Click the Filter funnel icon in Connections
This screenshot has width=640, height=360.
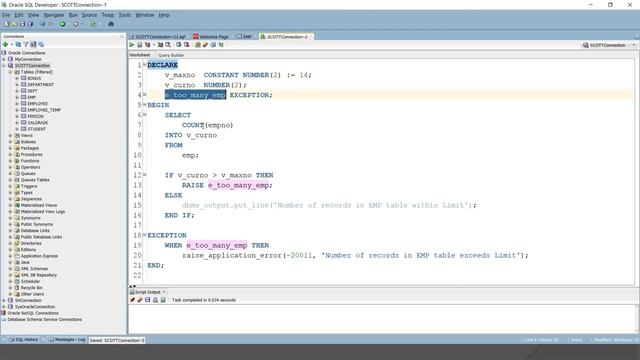click(x=25, y=44)
